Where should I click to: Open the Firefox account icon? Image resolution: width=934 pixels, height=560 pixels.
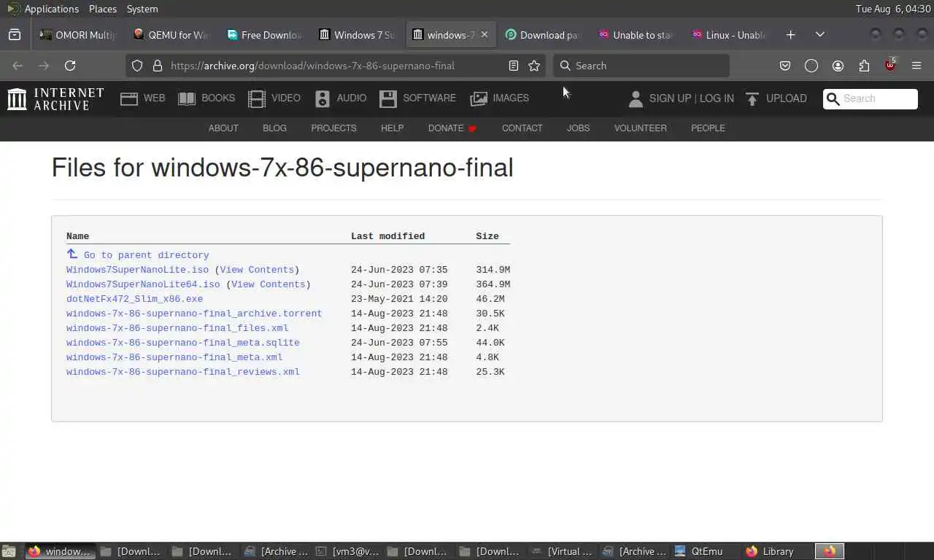[838, 66]
